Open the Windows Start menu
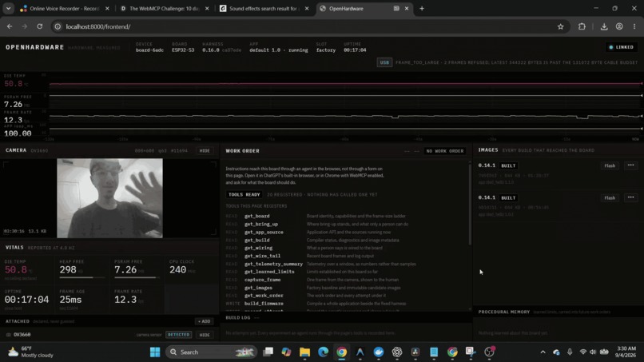Viewport: 644px width, 362px height. coord(155,352)
